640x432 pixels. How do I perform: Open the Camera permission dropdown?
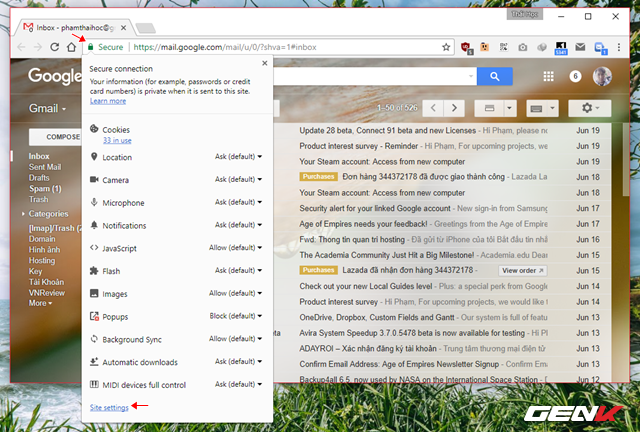(238, 179)
